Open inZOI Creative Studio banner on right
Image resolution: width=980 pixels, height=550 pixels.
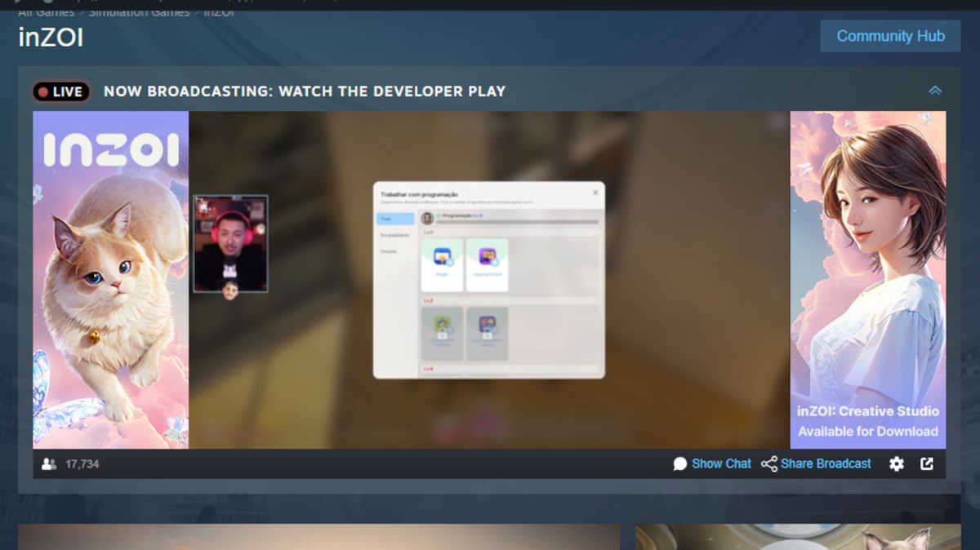tap(867, 279)
